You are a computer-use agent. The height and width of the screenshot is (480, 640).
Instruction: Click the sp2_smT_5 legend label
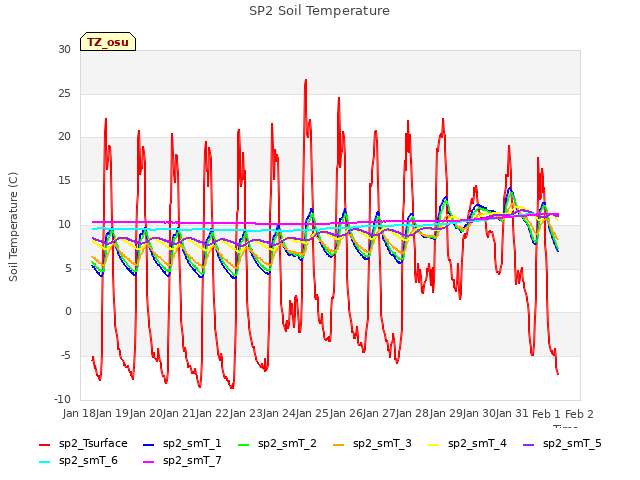tap(572, 443)
